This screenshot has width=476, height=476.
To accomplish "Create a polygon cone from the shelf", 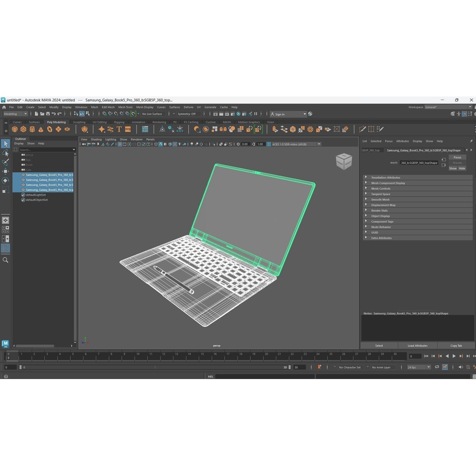I will 41,129.
